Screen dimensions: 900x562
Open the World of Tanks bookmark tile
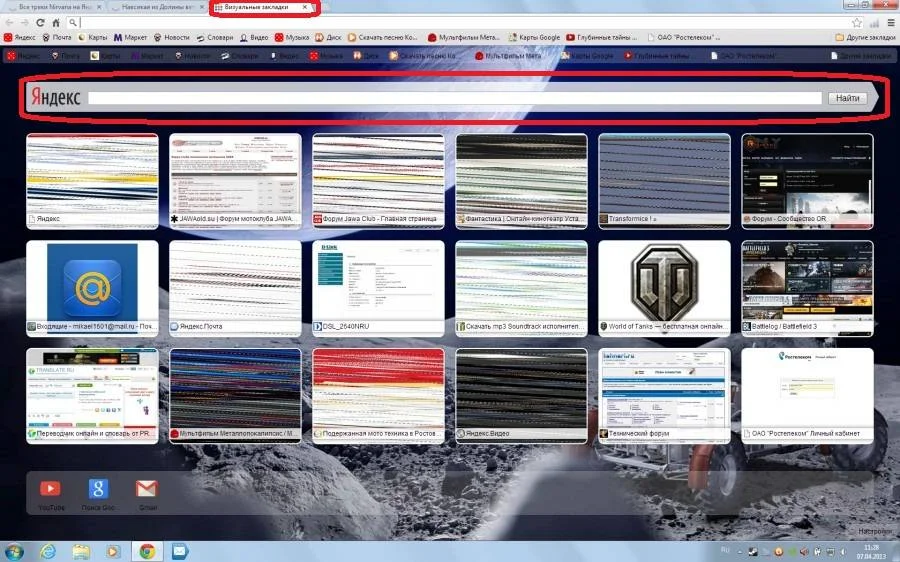tap(664, 288)
